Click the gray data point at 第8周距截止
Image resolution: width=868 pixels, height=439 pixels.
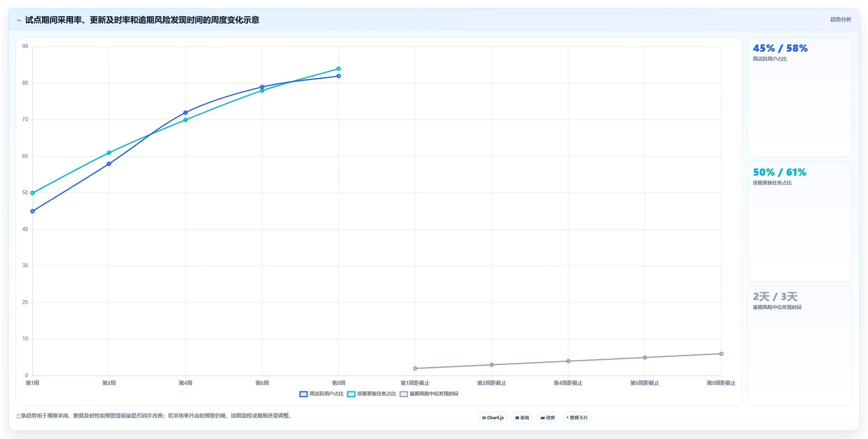tap(721, 354)
